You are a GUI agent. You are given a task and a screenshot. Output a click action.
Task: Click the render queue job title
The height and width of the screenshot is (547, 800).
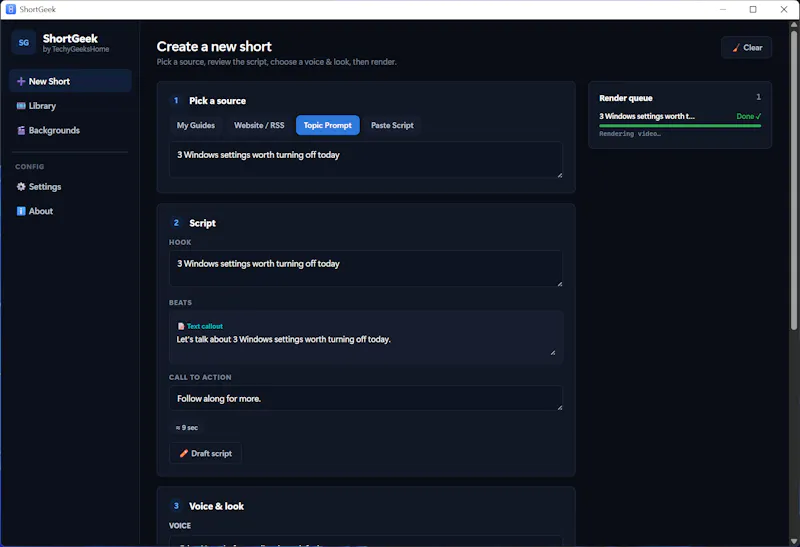[x=646, y=116]
